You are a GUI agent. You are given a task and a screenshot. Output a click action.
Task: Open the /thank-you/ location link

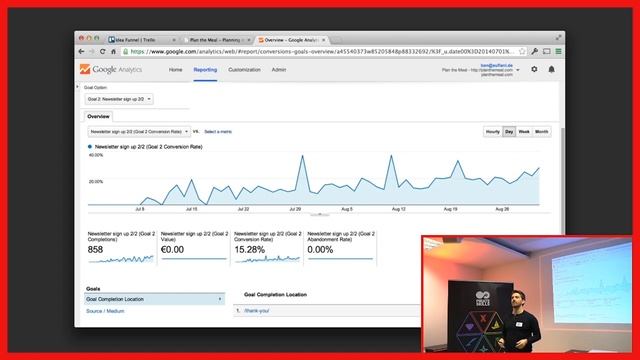(257, 311)
